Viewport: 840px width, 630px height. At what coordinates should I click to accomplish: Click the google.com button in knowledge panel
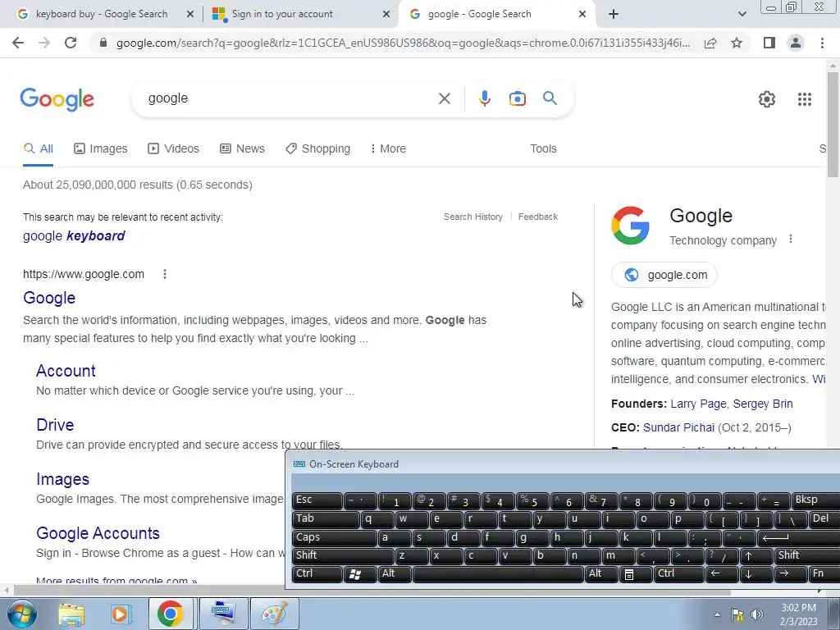(664, 275)
